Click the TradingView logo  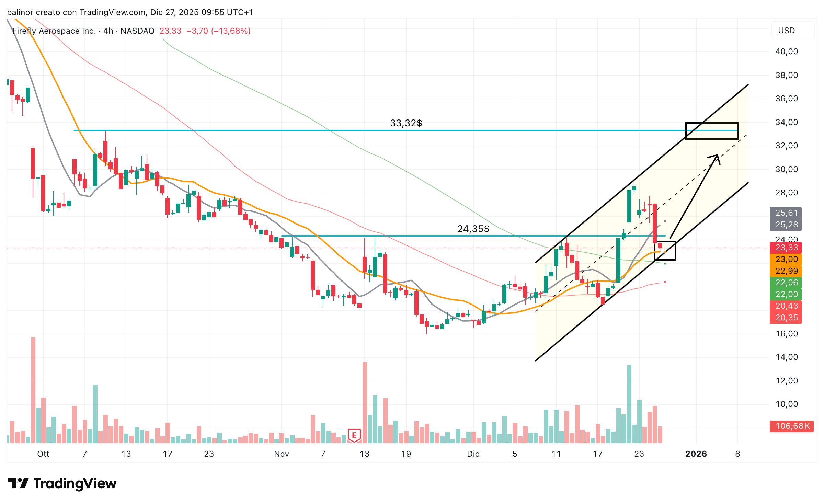(62, 483)
